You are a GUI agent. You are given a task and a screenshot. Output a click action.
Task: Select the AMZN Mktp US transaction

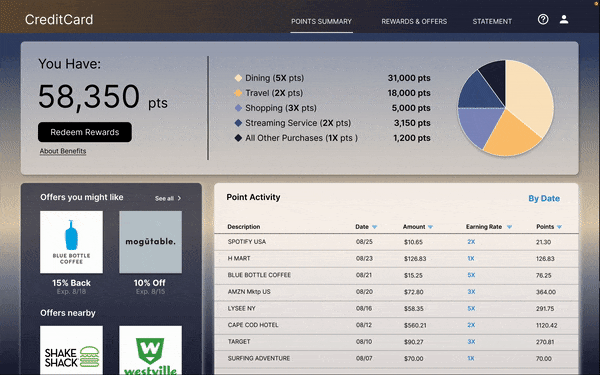(396, 292)
